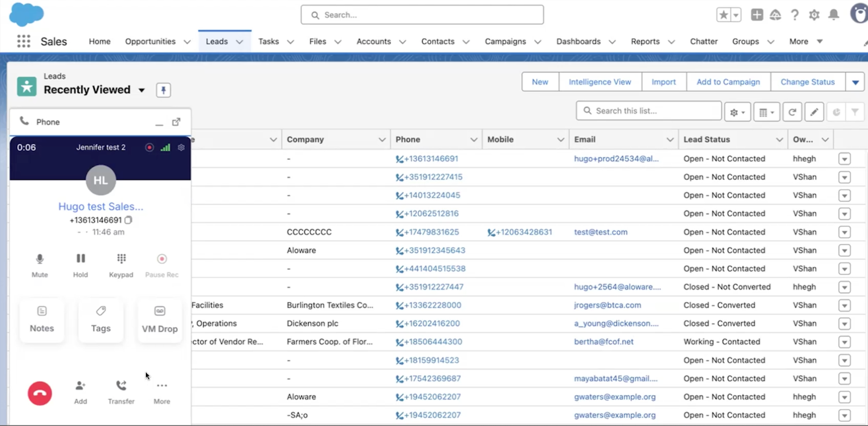Open Opportunities tab
868x426 pixels.
(x=150, y=41)
